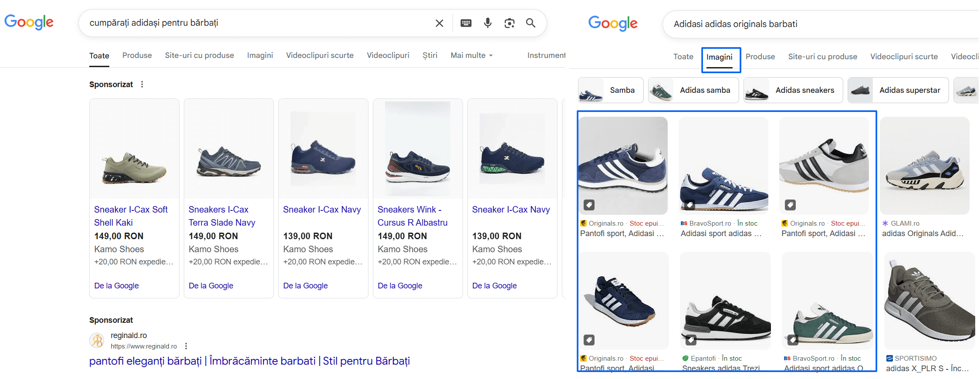Switch to Imagini tab in left window
The height and width of the screenshot is (379, 980).
point(260,55)
